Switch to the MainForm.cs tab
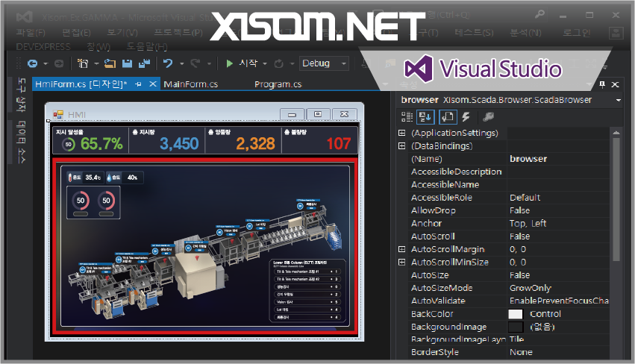 (x=191, y=84)
